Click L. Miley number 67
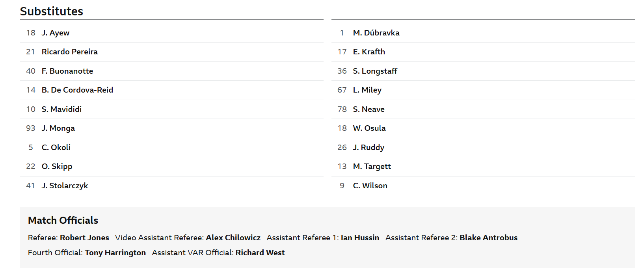This screenshot has width=644, height=273. click(342, 90)
